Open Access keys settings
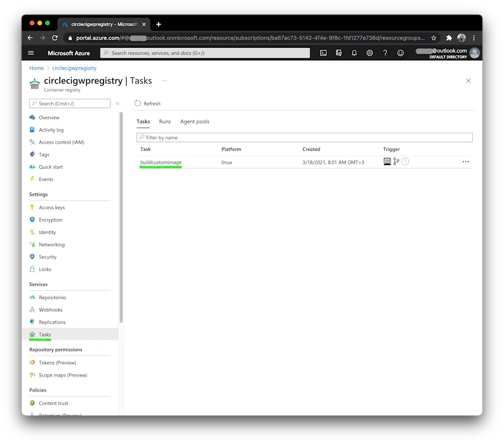This screenshot has width=504, height=444. coord(52,208)
